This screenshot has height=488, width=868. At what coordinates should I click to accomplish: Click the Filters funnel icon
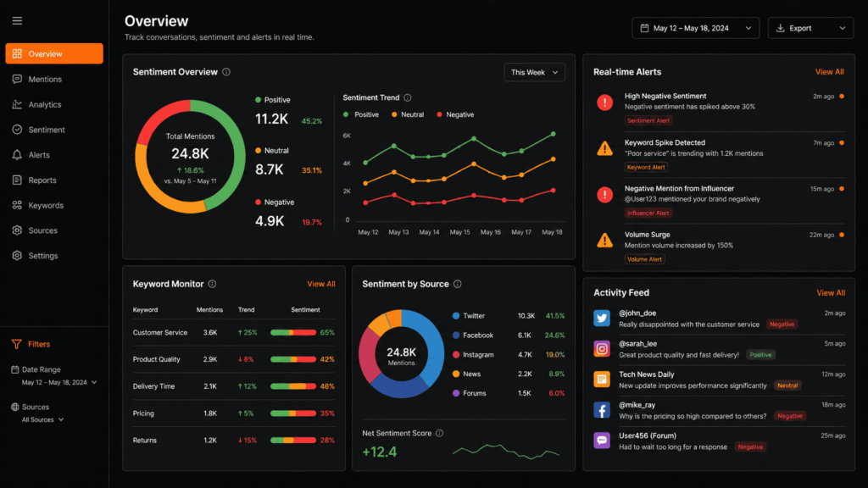click(17, 344)
